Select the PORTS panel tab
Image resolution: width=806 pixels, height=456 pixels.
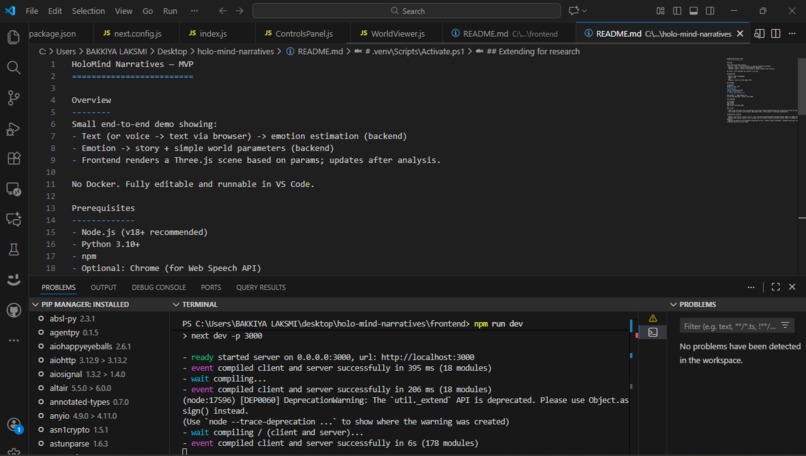coord(211,287)
